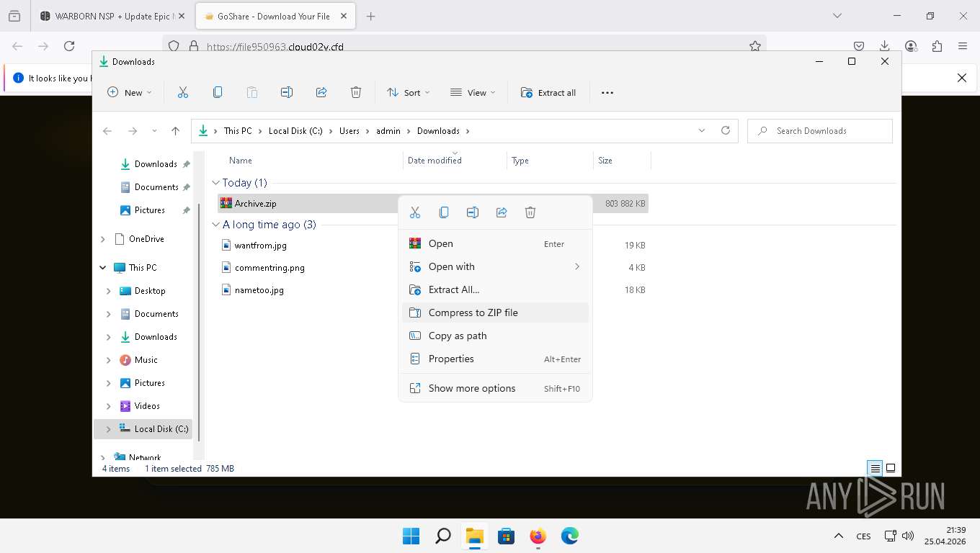The height and width of the screenshot is (553, 980).
Task: Select the commentring.png file
Action: [269, 268]
